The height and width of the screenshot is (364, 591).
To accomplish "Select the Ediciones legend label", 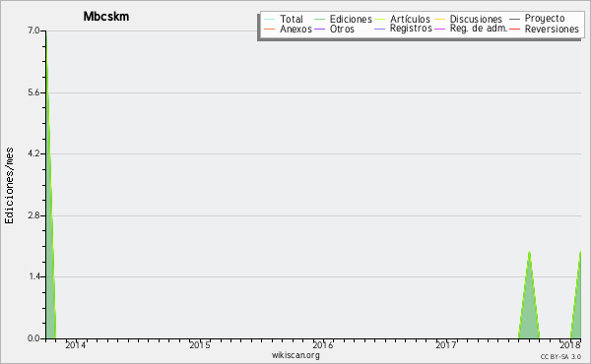I will [x=351, y=19].
